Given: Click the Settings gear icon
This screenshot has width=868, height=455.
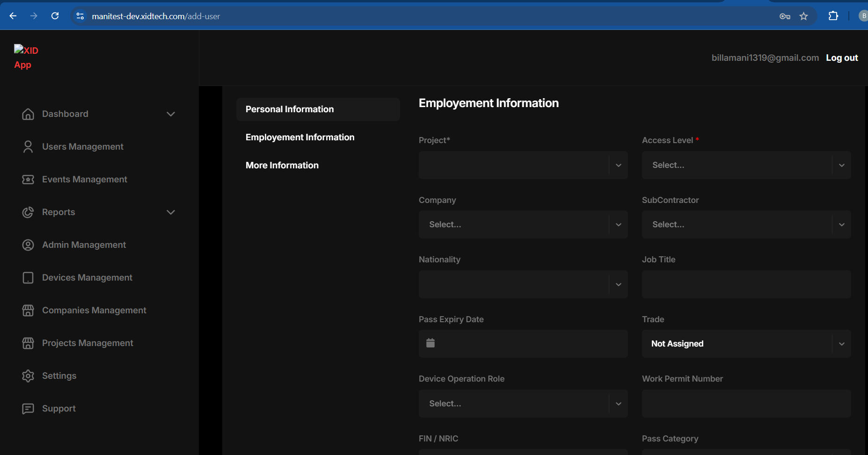Looking at the screenshot, I should tap(28, 376).
